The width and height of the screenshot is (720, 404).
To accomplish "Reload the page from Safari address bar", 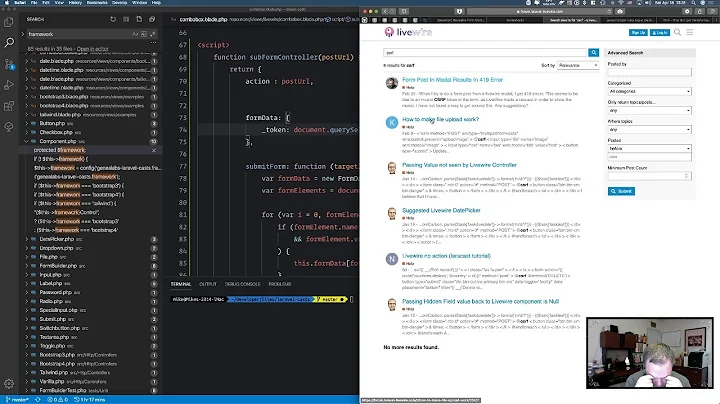I will tap(609, 11).
